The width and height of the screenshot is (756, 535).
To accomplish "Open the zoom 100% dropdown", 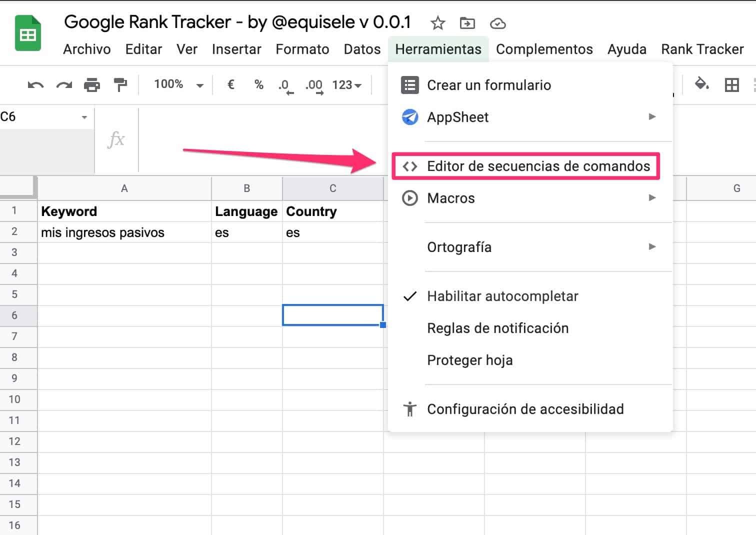I will pos(178,84).
